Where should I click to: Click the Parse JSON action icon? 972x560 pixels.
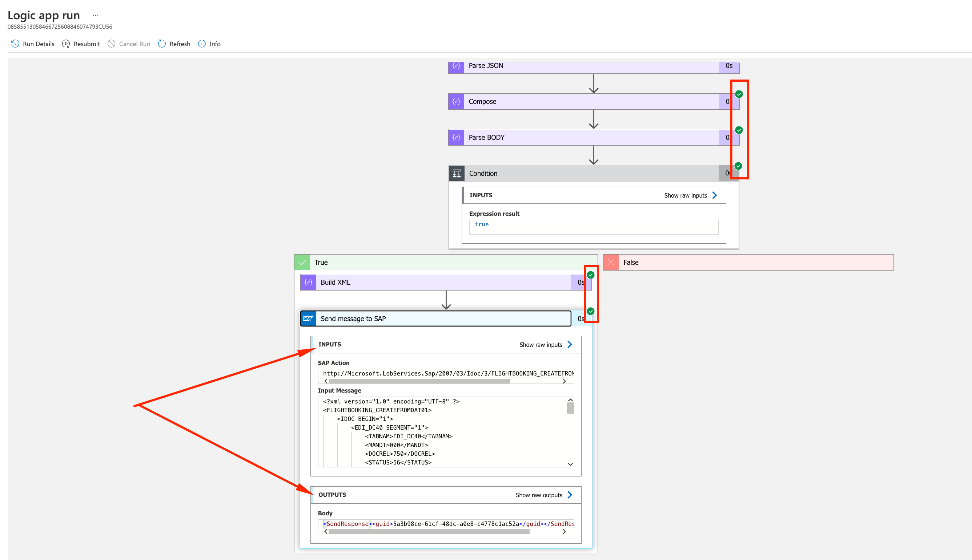[456, 66]
